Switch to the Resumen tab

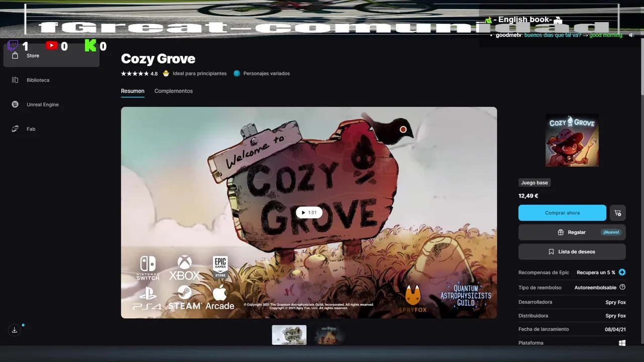pyautogui.click(x=132, y=91)
